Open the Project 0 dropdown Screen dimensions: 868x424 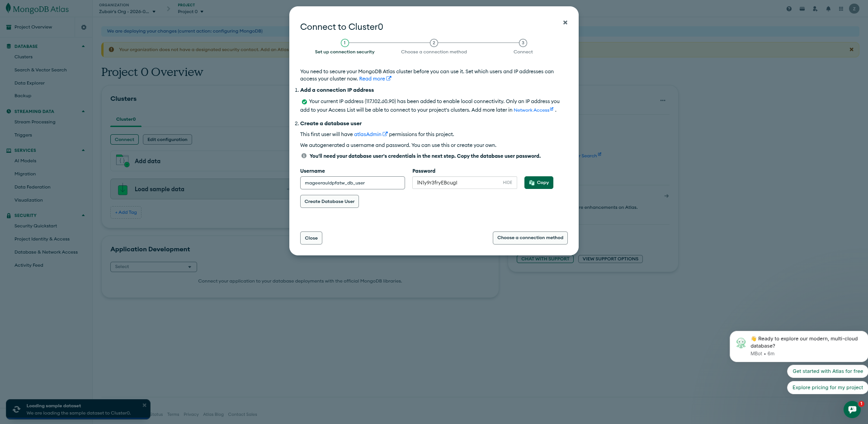pos(190,12)
